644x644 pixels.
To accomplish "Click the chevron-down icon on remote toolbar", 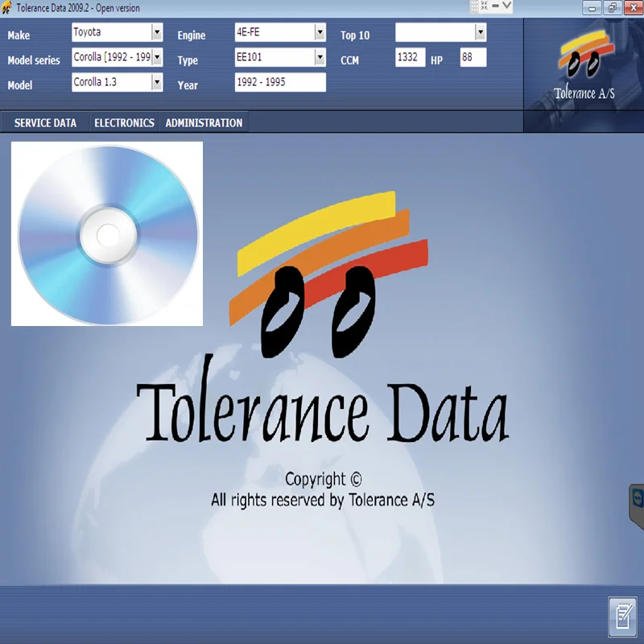I will (507, 6).
